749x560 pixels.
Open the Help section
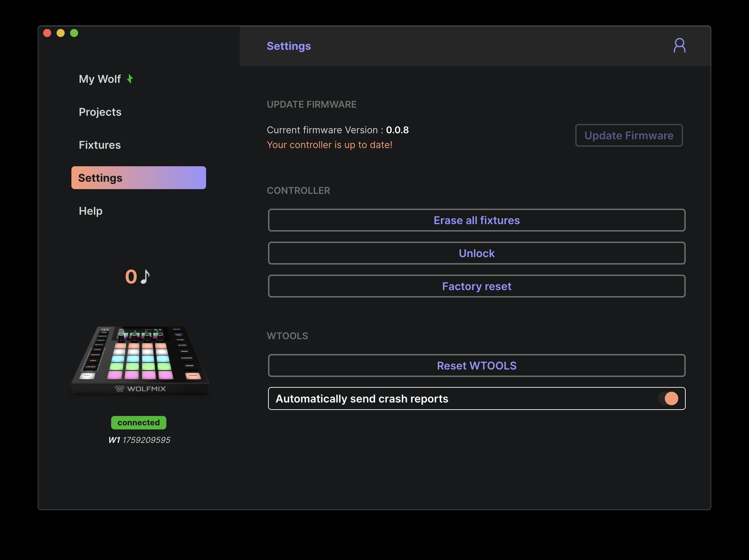tap(90, 211)
